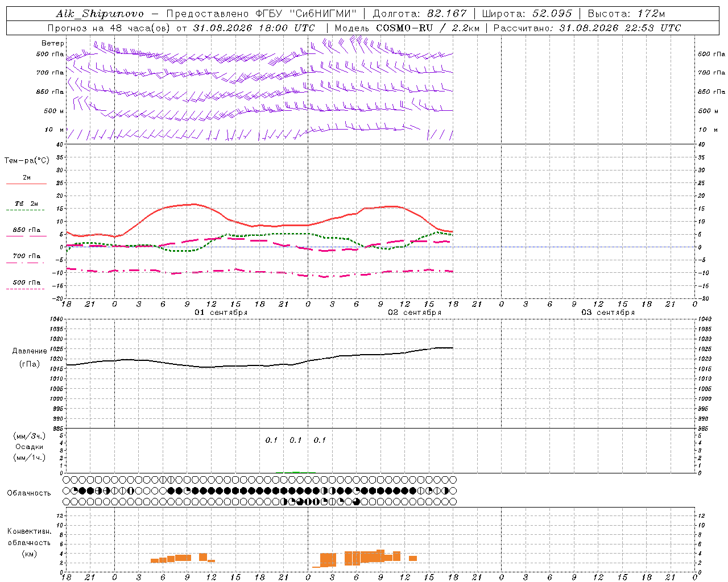The width and height of the screenshot is (728, 582).
Task: Click the Рассчитано timestamp in the header
Action: [587, 28]
